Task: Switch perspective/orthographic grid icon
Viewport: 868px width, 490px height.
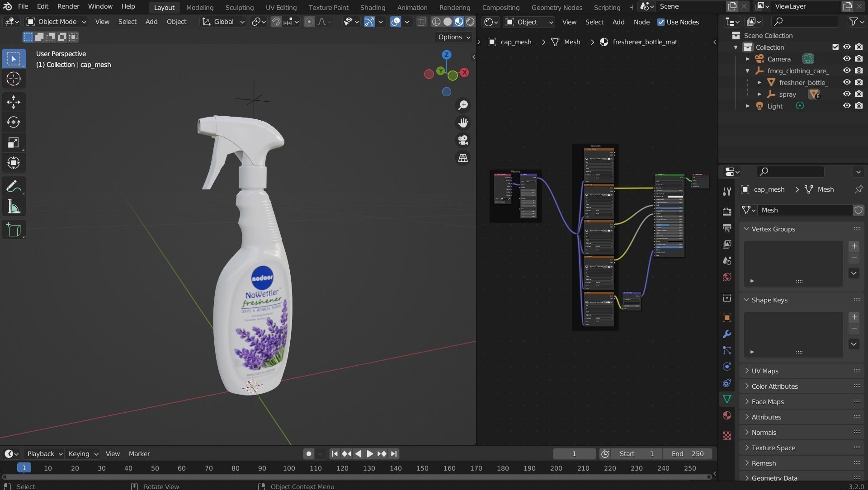Action: 463,158
